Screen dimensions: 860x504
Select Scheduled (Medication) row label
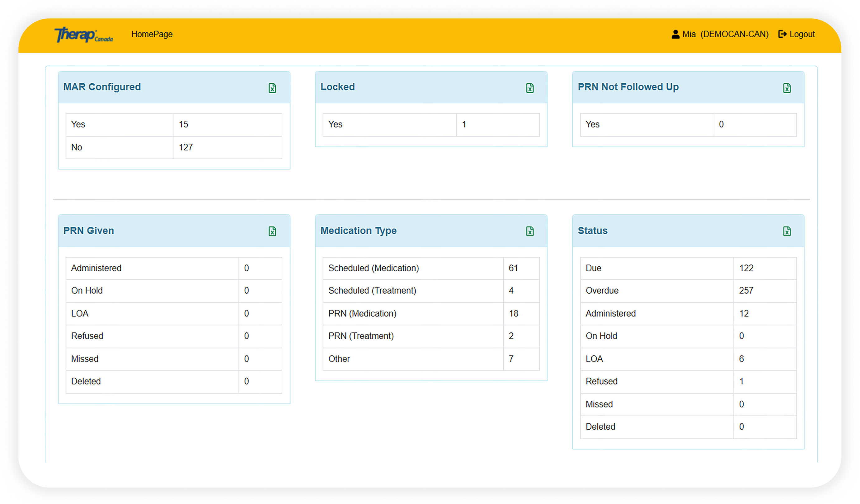coord(373,268)
